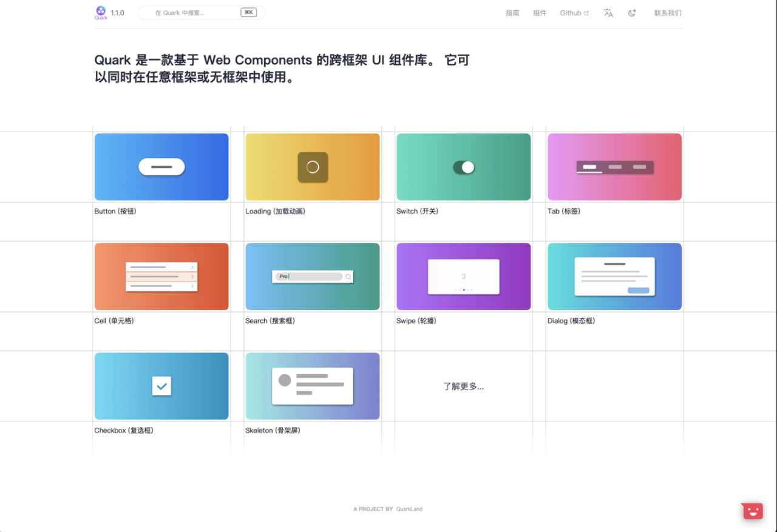This screenshot has height=532, width=777.
Task: Click the 了解更多... learn more link
Action: (464, 386)
